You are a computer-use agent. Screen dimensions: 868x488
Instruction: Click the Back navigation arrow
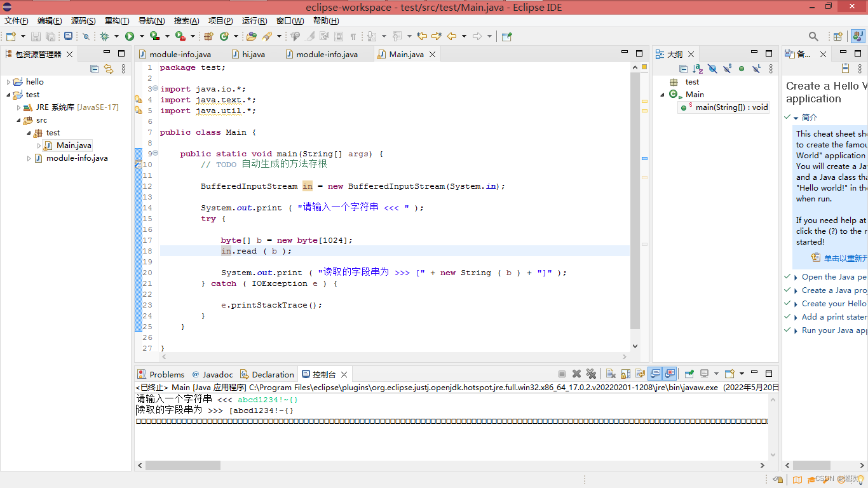click(452, 36)
